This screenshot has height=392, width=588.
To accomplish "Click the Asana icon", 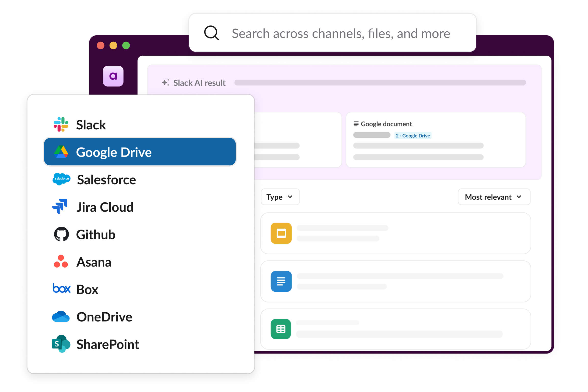I will [x=61, y=262].
